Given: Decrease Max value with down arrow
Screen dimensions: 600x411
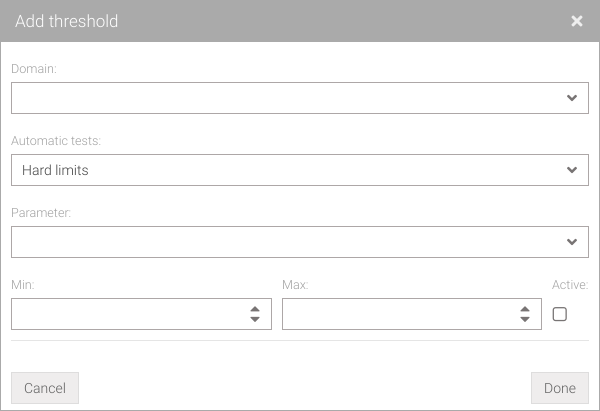Looking at the screenshot, I should pos(525,319).
